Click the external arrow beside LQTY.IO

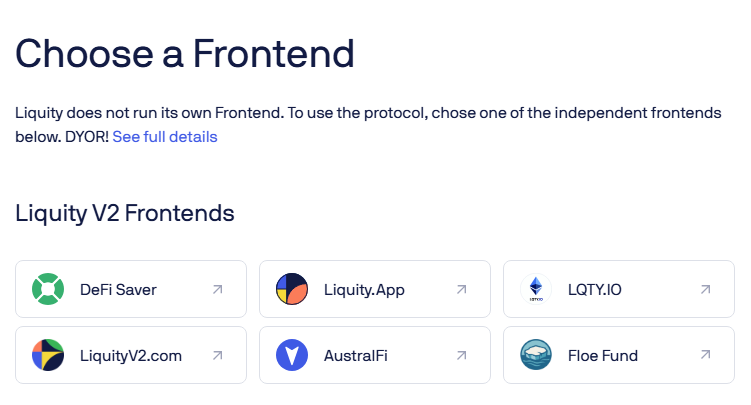[x=705, y=290]
